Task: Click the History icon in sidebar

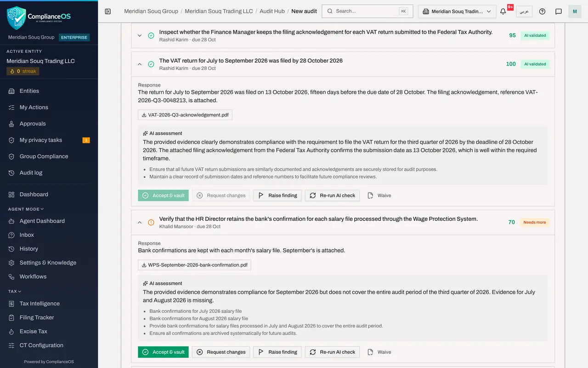Action: [11, 249]
